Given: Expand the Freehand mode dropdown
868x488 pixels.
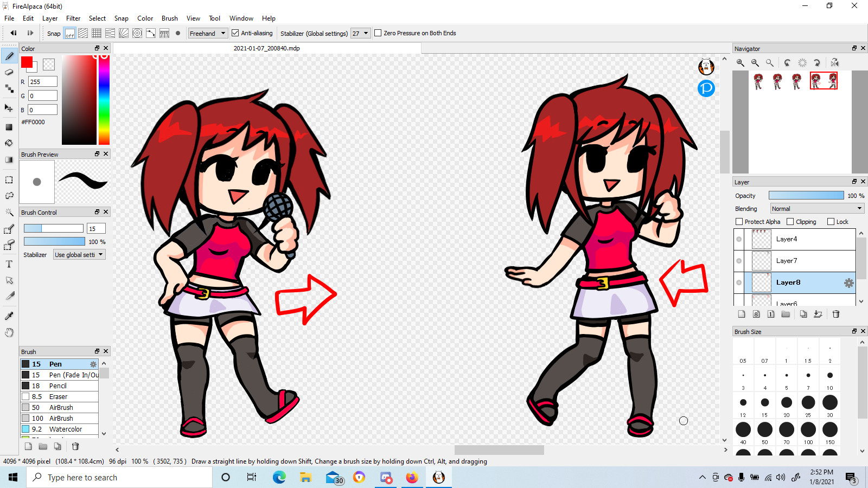Looking at the screenshot, I should tap(207, 34).
